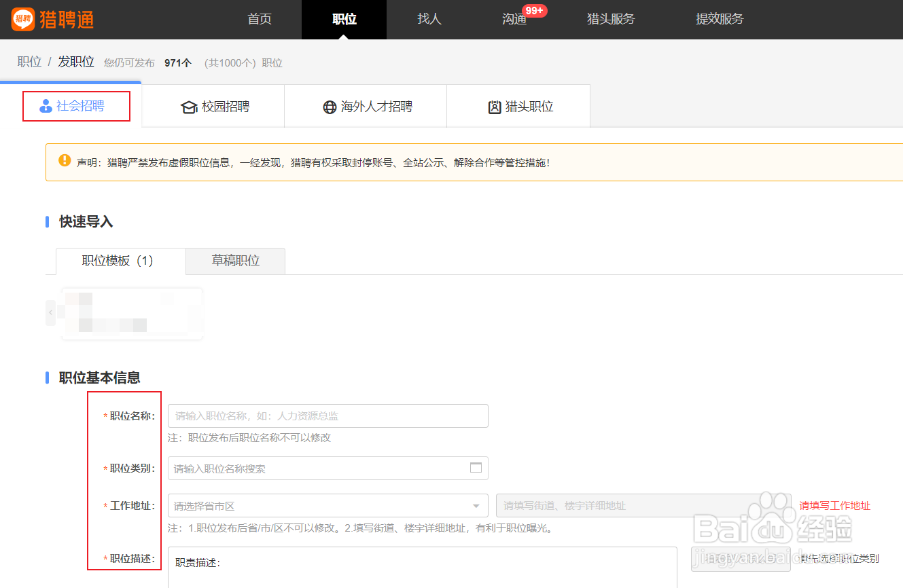Click the street detail address field
The image size is (903, 588).
[643, 506]
